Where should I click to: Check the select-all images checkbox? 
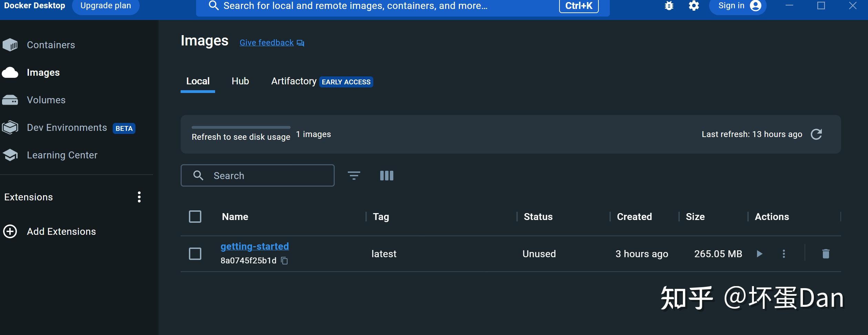pos(195,217)
